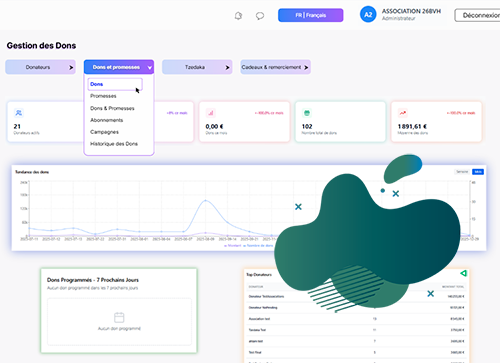Click the Gestion des Dons heading
The image size is (500, 363).
(x=41, y=46)
